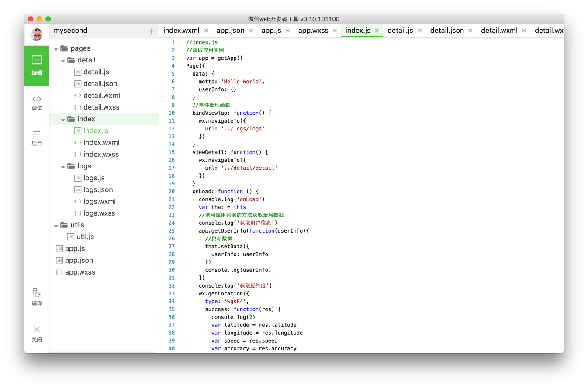The height and width of the screenshot is (388, 588).
Task: Switch to the detail.wxml tab
Action: click(x=499, y=31)
